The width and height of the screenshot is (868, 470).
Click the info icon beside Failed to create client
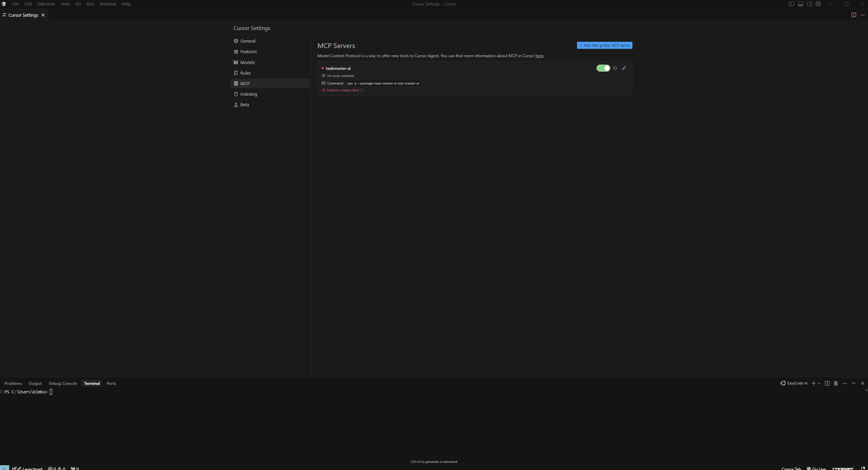[362, 90]
